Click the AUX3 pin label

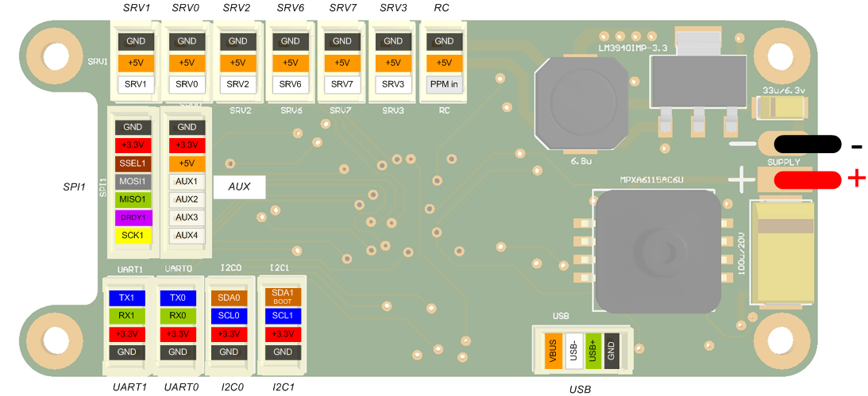tap(187, 217)
